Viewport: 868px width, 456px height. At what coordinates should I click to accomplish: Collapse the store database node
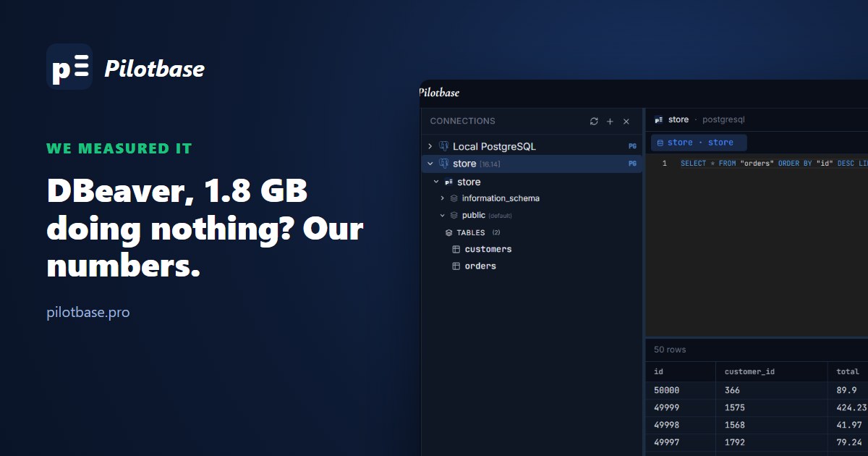(435, 182)
